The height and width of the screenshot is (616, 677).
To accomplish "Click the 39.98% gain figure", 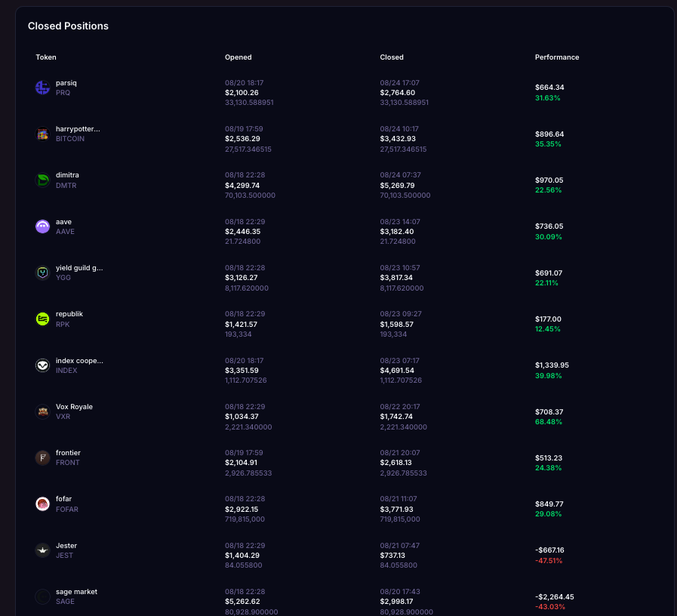I will 549,376.
